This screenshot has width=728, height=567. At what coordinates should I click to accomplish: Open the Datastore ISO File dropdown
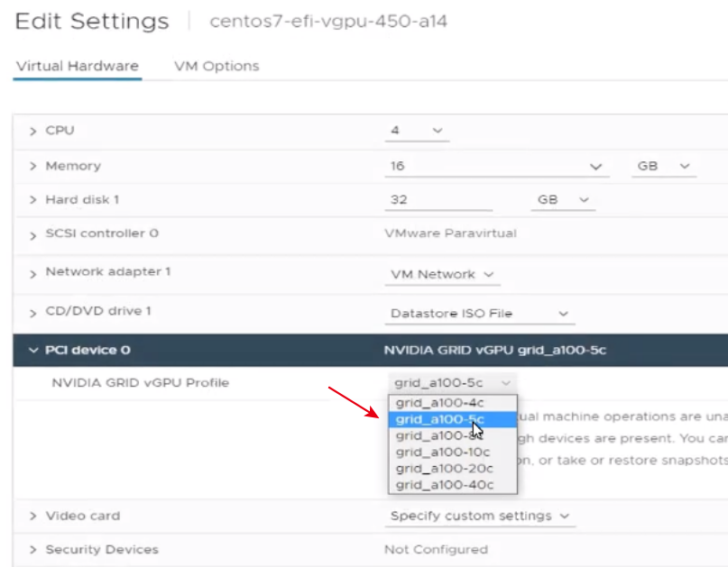pos(480,314)
